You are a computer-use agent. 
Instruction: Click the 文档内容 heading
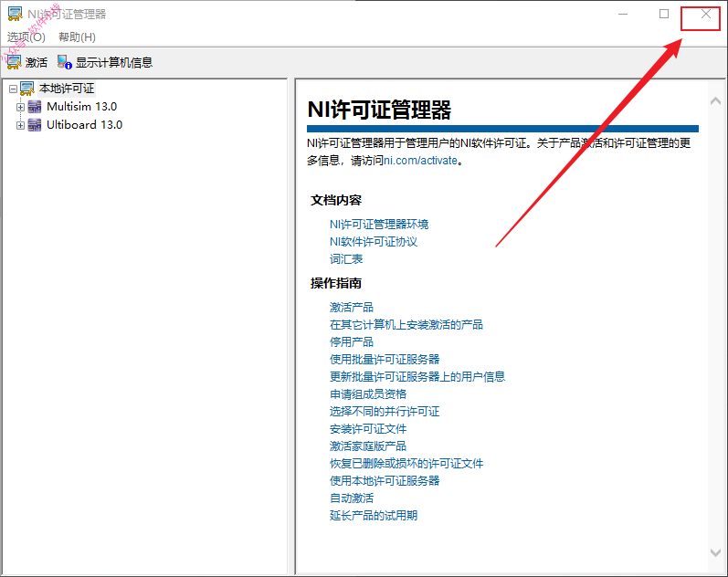coord(335,200)
